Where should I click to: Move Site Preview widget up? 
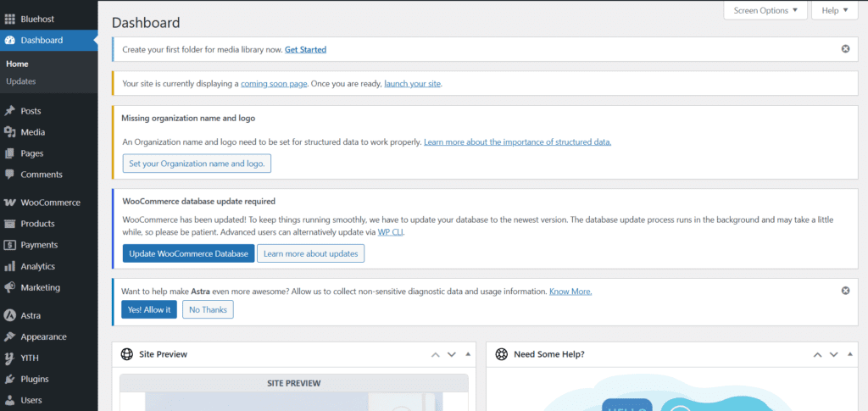(436, 354)
